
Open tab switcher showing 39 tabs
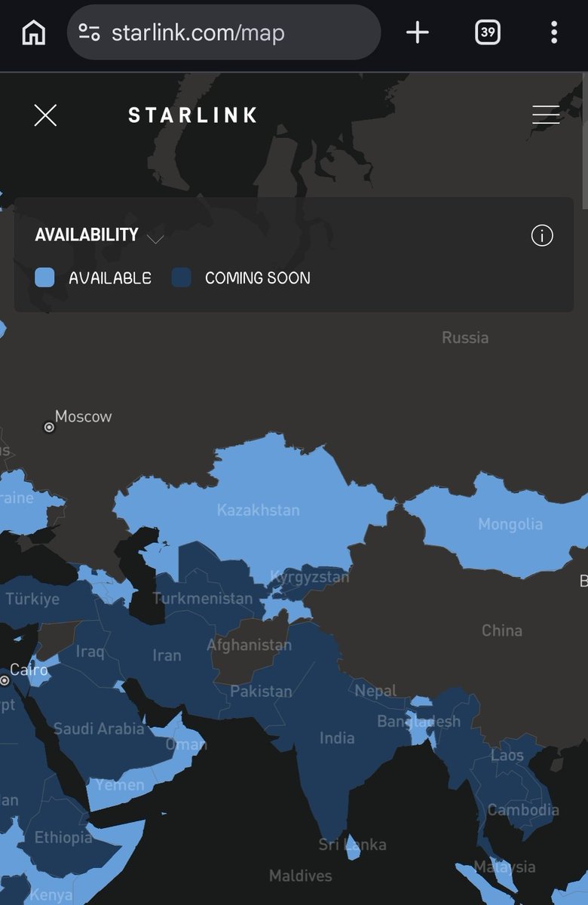(488, 32)
